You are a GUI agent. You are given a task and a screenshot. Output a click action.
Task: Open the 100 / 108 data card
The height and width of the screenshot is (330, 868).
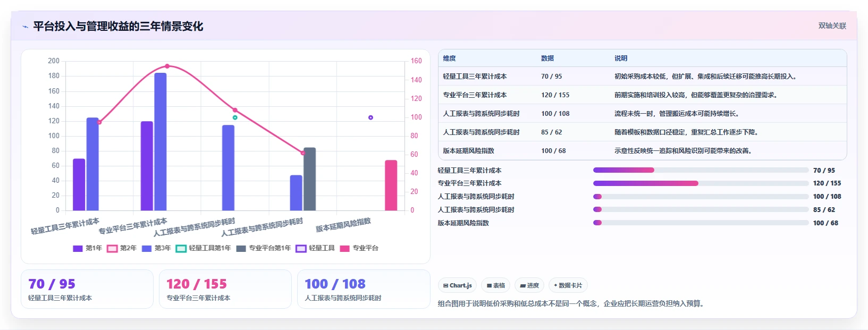(364, 289)
